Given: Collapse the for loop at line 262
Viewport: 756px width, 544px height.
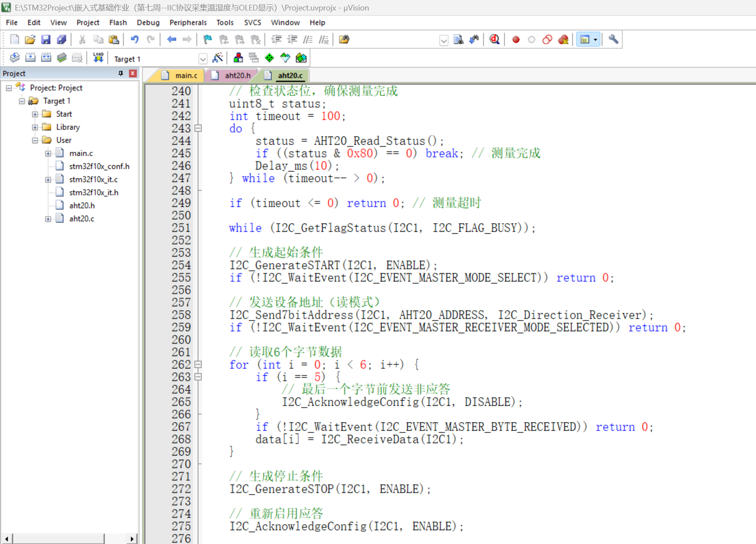Looking at the screenshot, I should tap(198, 364).
